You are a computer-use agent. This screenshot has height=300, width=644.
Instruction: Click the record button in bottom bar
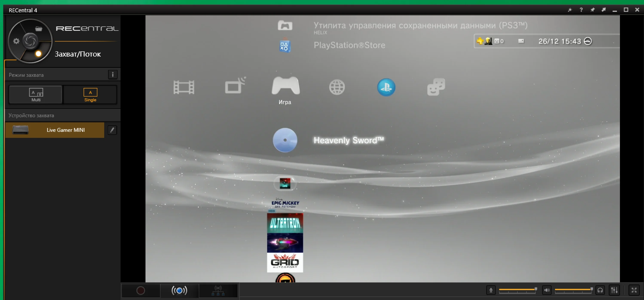click(x=141, y=291)
